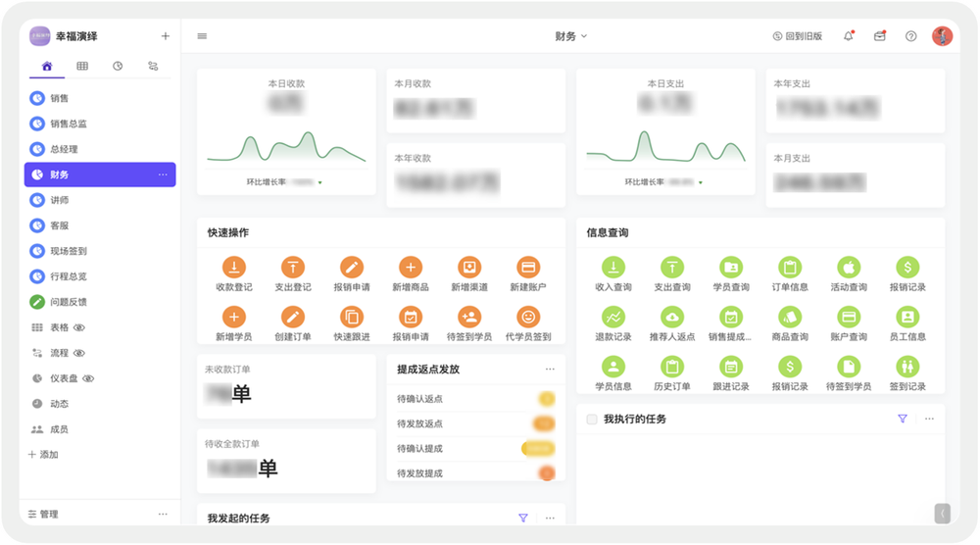
Task: Switch to the table view sidebar tab
Action: click(82, 66)
